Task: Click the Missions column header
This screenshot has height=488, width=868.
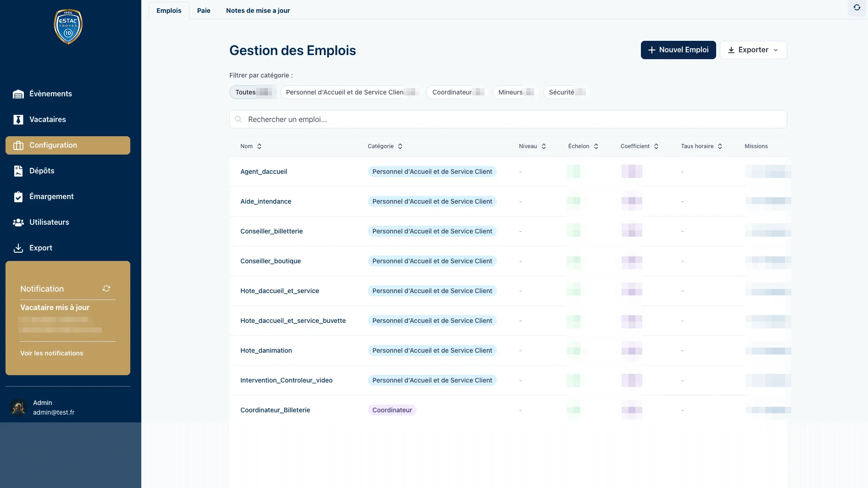Action: pyautogui.click(x=756, y=146)
